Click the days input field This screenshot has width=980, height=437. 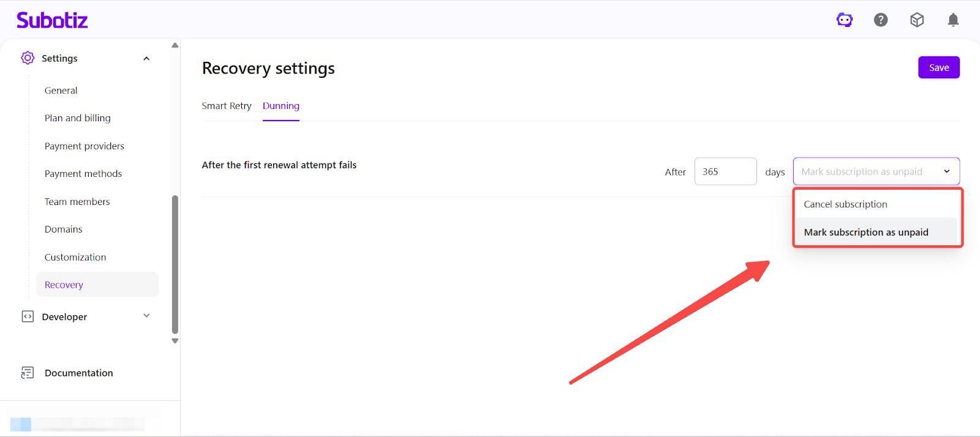(x=725, y=171)
